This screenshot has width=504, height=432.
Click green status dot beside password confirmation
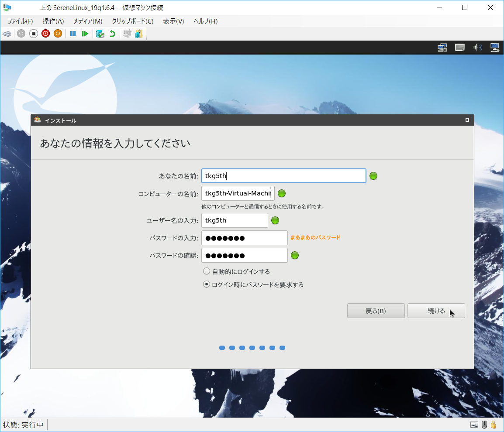coord(295,255)
